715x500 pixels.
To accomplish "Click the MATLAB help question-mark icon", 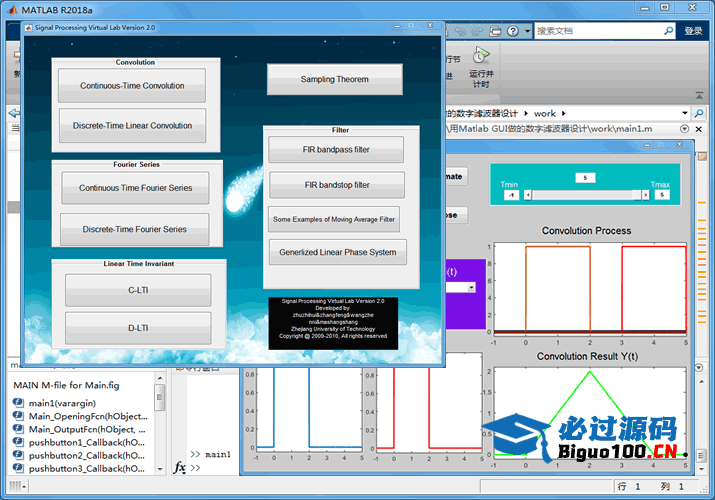I will pos(513,31).
